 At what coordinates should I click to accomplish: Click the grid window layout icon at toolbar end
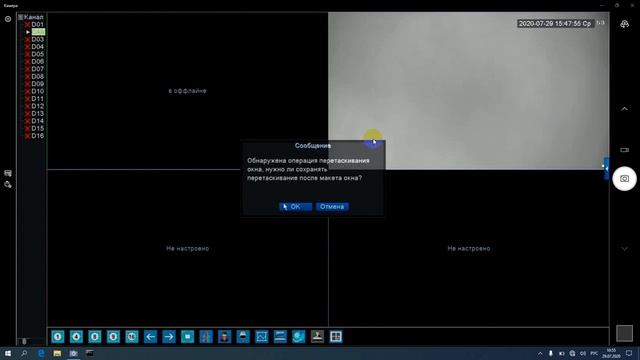point(336,337)
